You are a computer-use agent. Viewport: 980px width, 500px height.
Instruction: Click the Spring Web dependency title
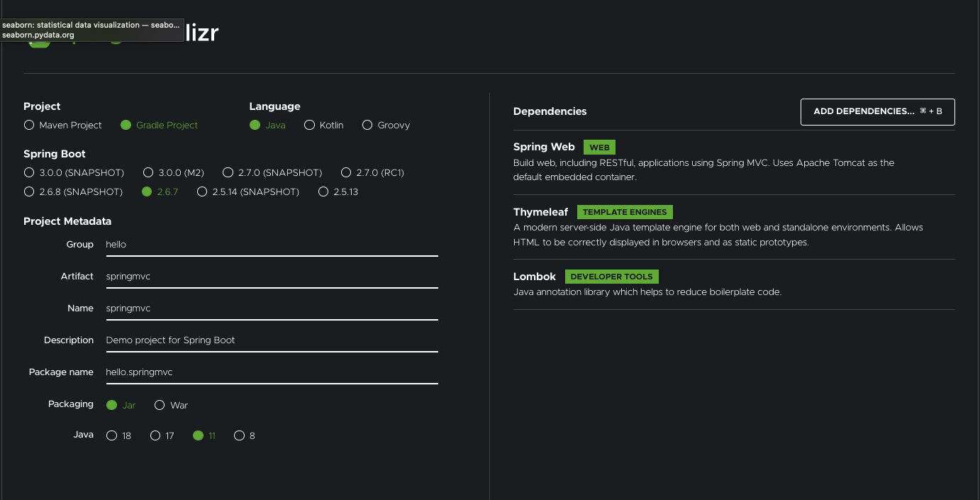pyautogui.click(x=544, y=147)
